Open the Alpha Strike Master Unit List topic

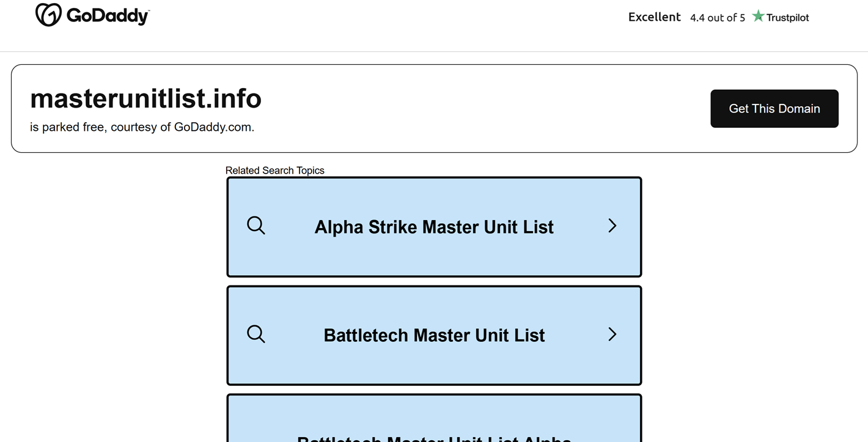[434, 227]
